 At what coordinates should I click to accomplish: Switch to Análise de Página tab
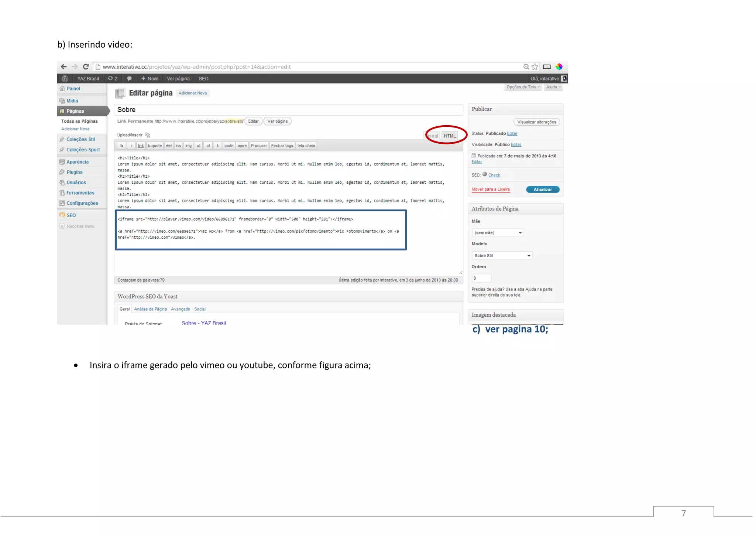(x=150, y=309)
